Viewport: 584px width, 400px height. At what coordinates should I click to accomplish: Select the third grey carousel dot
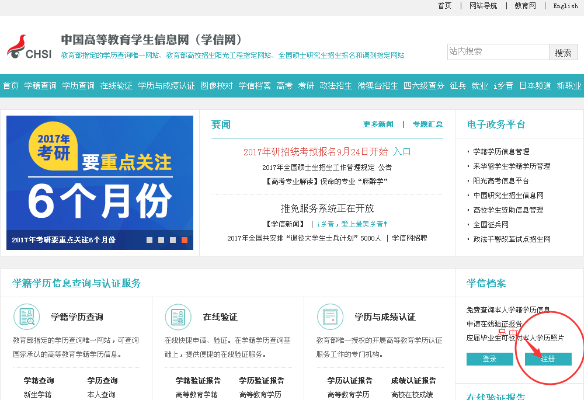[173, 240]
